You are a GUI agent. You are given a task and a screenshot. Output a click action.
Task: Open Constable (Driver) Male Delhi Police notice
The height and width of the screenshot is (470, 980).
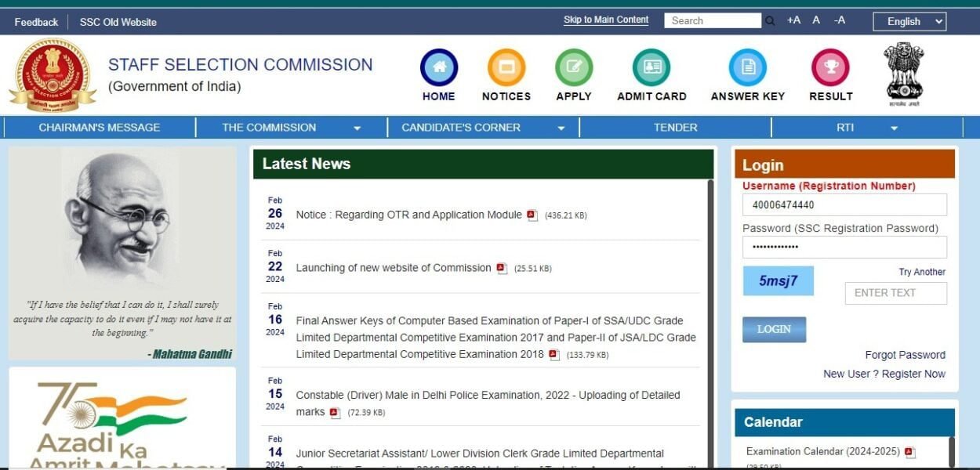[x=488, y=403]
